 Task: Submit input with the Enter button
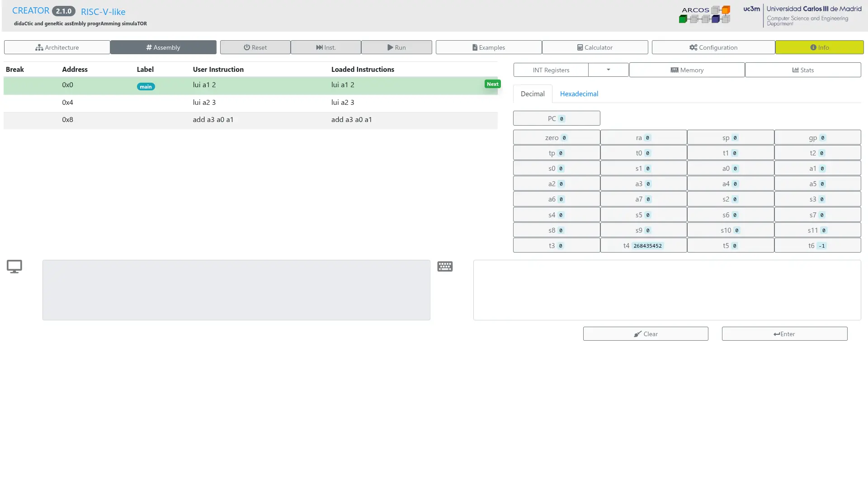pyautogui.click(x=784, y=334)
